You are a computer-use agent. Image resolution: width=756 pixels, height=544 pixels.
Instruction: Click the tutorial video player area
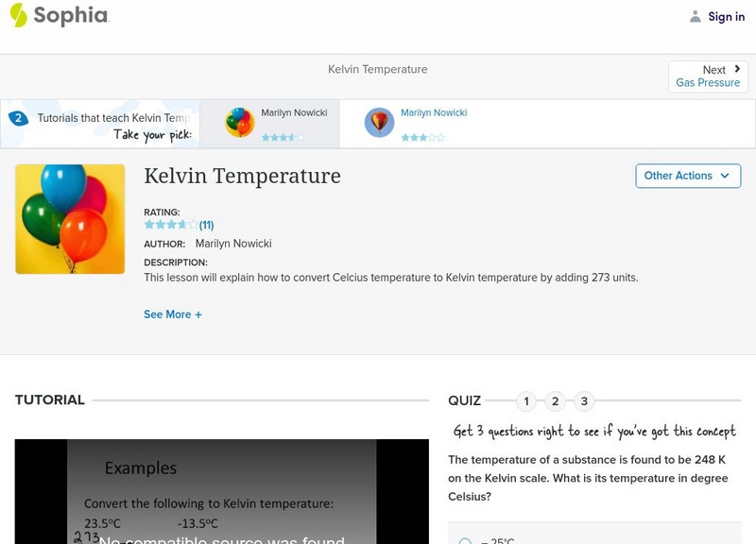pyautogui.click(x=221, y=491)
